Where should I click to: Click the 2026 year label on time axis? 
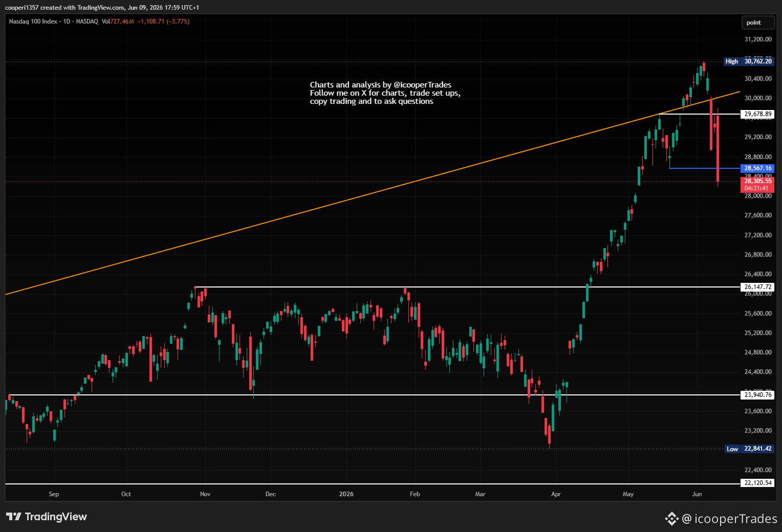click(346, 494)
